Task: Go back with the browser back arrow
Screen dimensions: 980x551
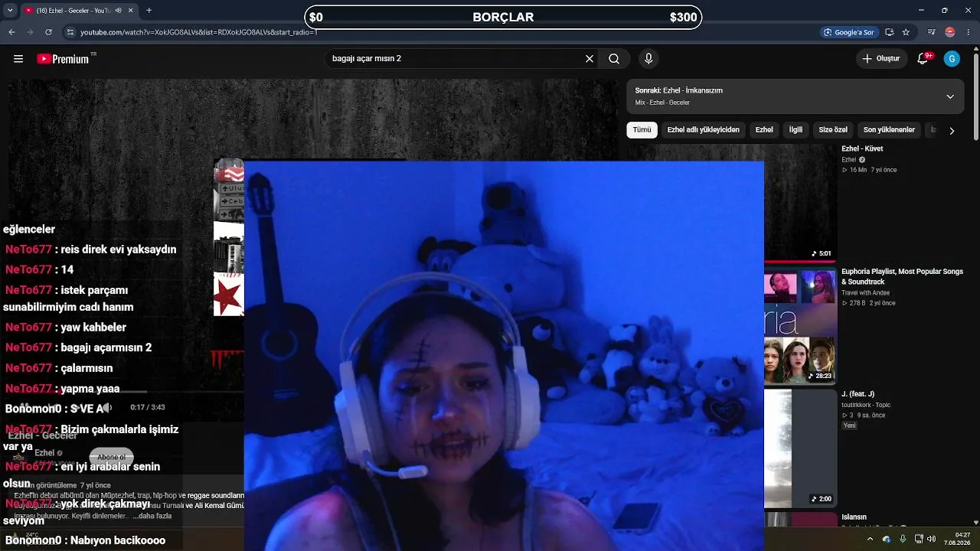Action: point(11,32)
